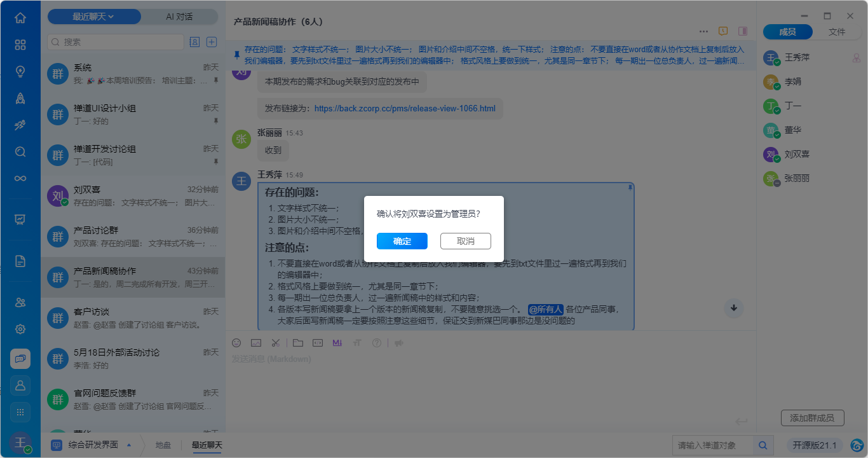This screenshot has height=458, width=868.
Task: Switch to the 文件 tab
Action: (837, 32)
